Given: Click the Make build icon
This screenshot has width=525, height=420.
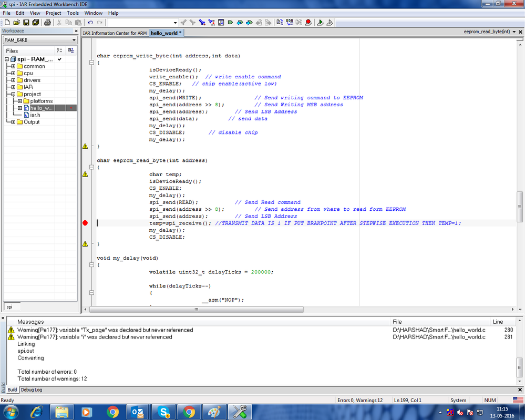Looking at the screenshot, I should tap(289, 23).
